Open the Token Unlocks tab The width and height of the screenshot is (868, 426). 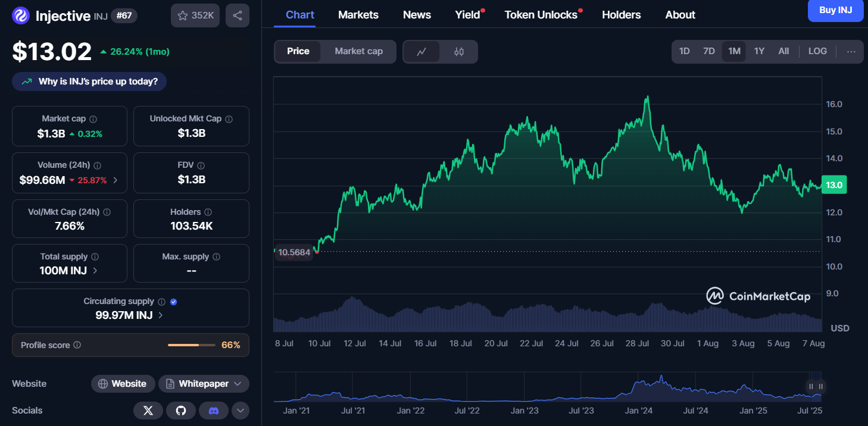point(541,15)
